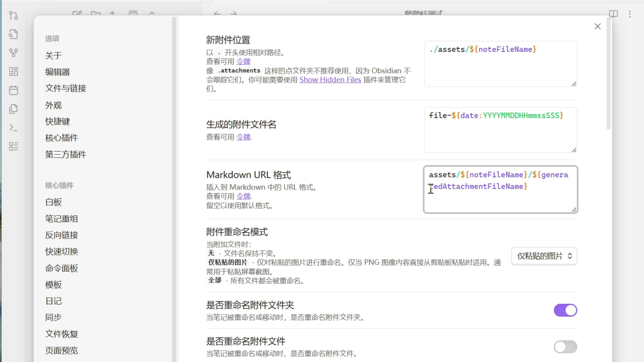The height and width of the screenshot is (362, 644).
Task: Open 文件与链接 settings tab
Action: point(66,88)
